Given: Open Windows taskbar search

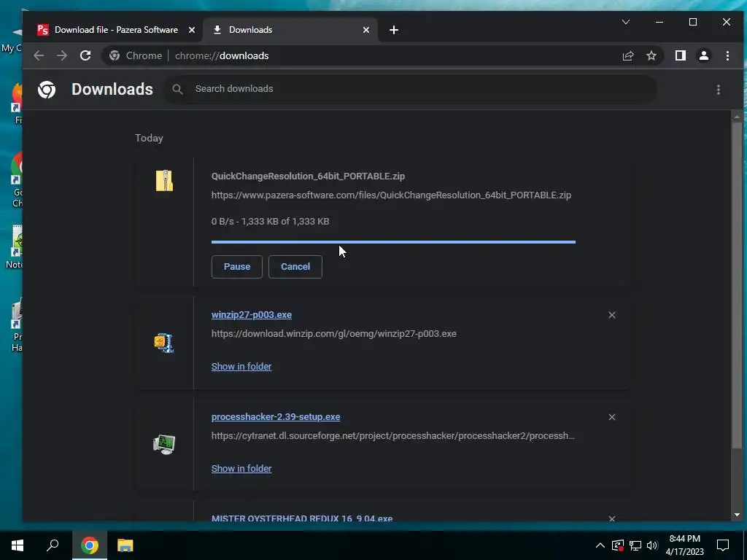Looking at the screenshot, I should coord(53,545).
